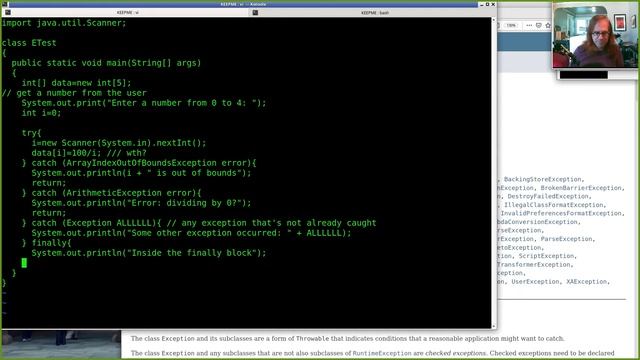The height and width of the screenshot is (360, 640).
Task: Click the catch ArrayIndexOutOfBoundsException line
Action: tap(139, 163)
